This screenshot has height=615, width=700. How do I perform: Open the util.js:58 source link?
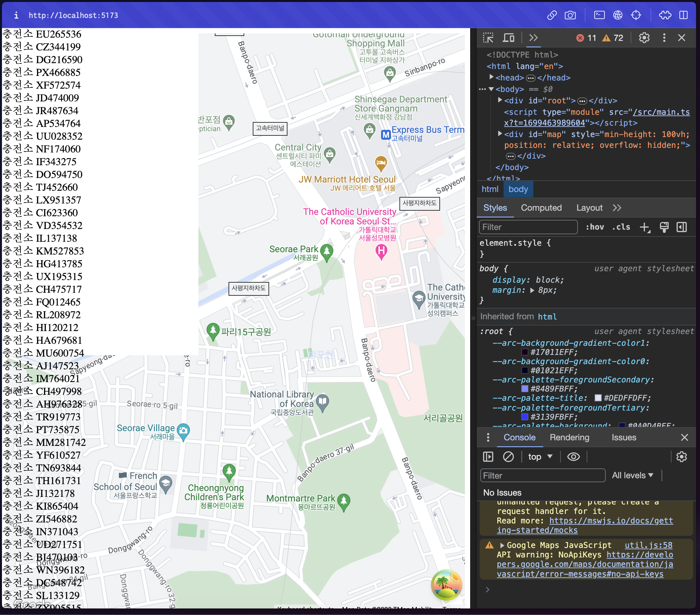coord(648,545)
